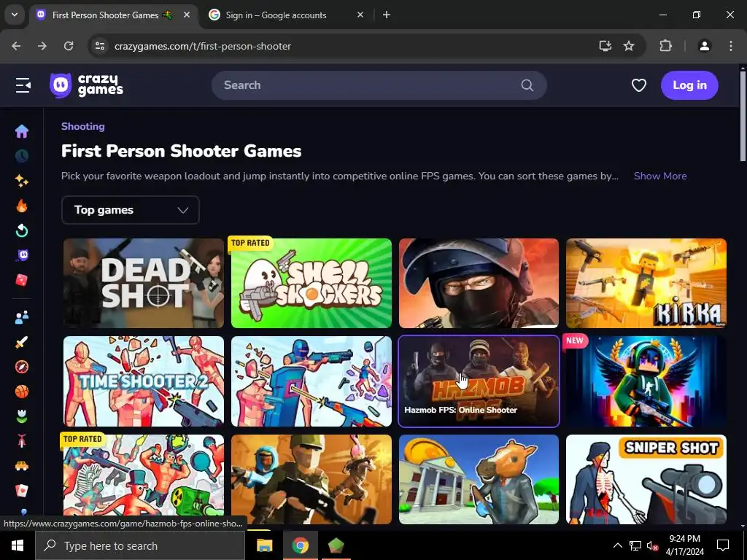
Task: Click the Log in button
Action: pos(689,85)
